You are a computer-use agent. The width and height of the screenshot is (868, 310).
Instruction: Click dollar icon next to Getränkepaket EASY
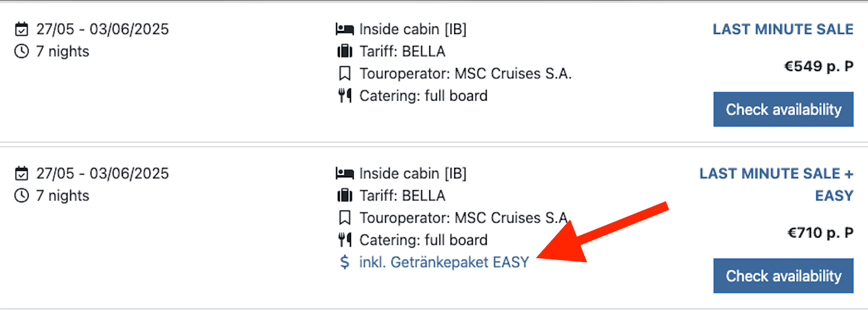point(345,262)
